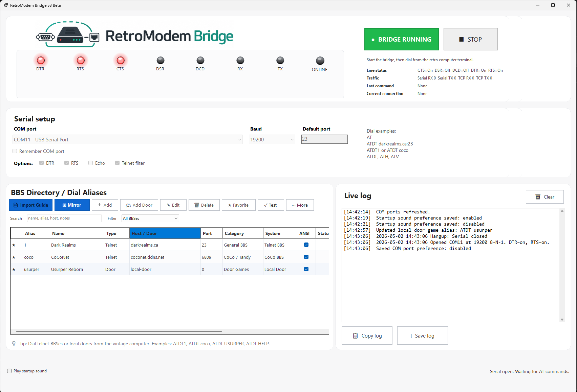Click the RetroModem app icon in title bar
The width and height of the screenshot is (577, 392).
[6, 5]
